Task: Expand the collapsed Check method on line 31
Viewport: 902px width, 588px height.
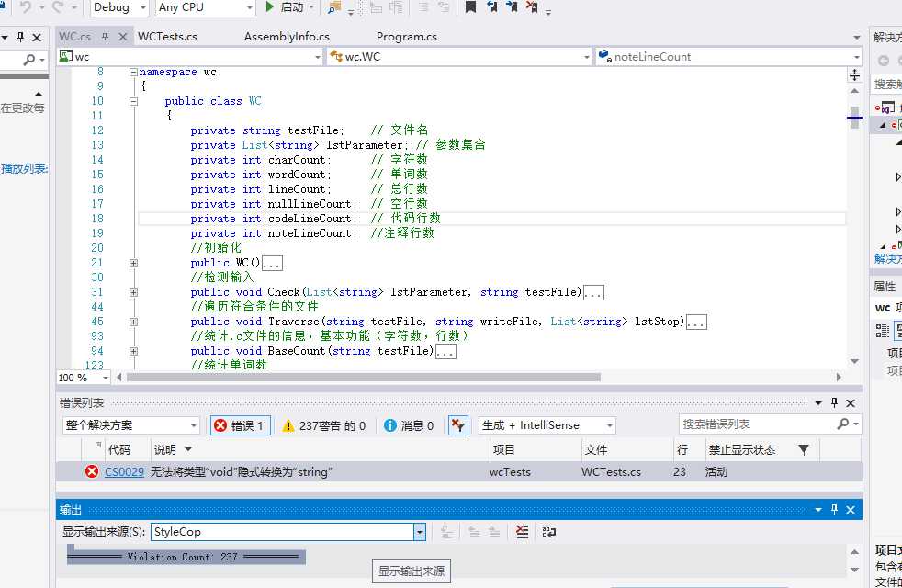Action: click(133, 292)
